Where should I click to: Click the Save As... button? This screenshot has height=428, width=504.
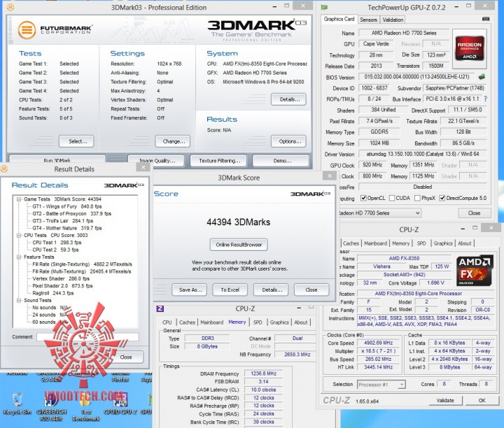[190, 290]
